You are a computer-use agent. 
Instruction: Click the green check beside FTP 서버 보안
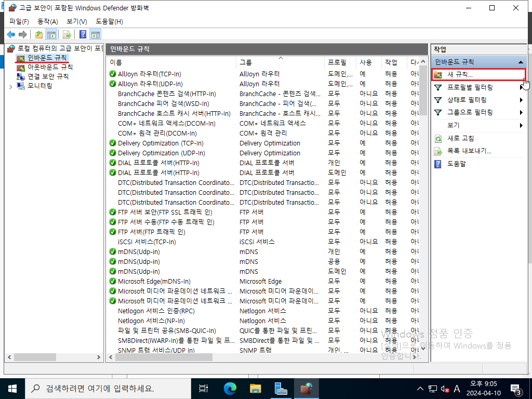(113, 212)
